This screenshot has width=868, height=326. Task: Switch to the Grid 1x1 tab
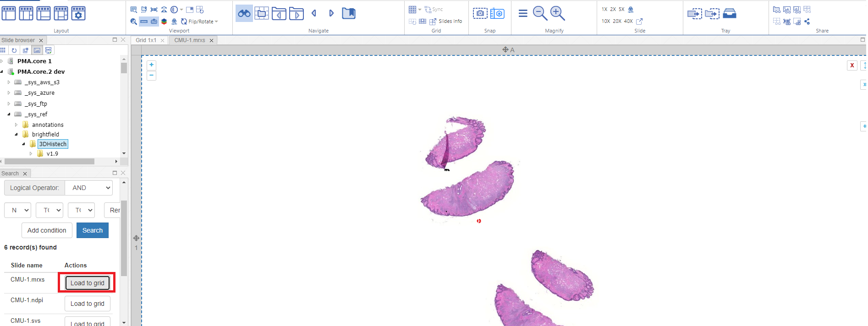click(146, 40)
